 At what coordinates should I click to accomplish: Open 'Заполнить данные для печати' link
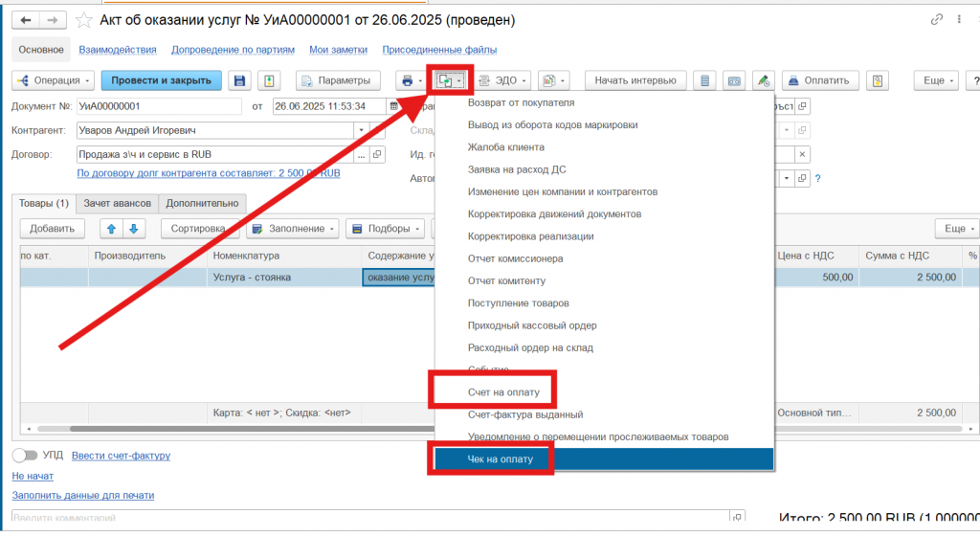point(82,495)
